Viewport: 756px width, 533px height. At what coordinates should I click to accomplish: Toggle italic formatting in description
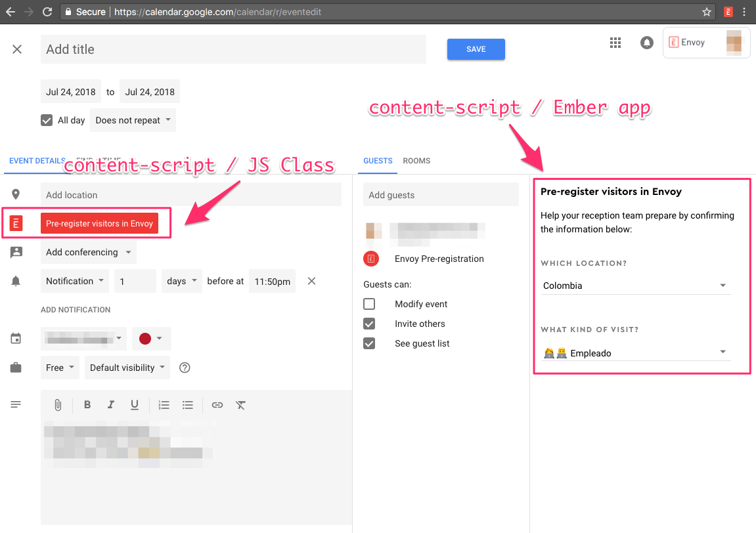[x=111, y=405]
